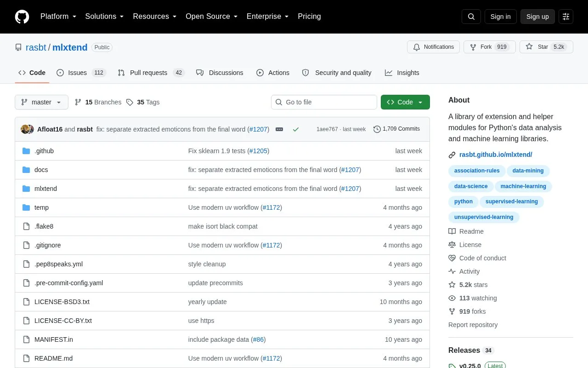
Task: View the 15 Branches link
Action: pyautogui.click(x=98, y=102)
